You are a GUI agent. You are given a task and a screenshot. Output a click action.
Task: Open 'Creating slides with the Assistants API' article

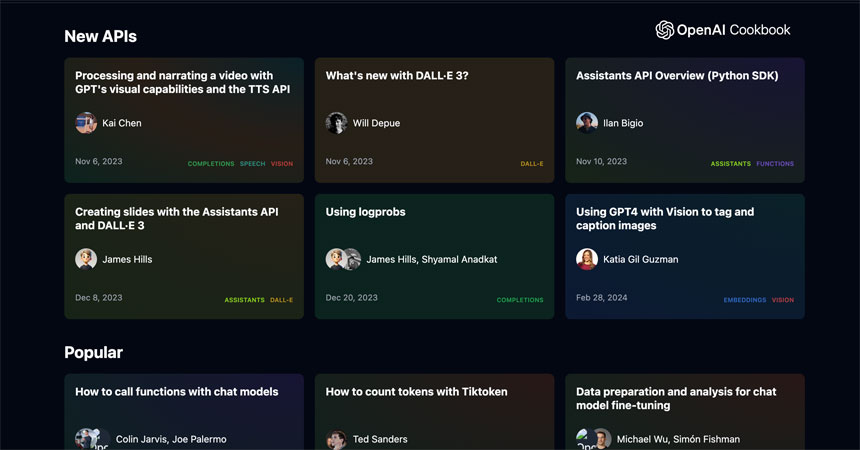177,218
